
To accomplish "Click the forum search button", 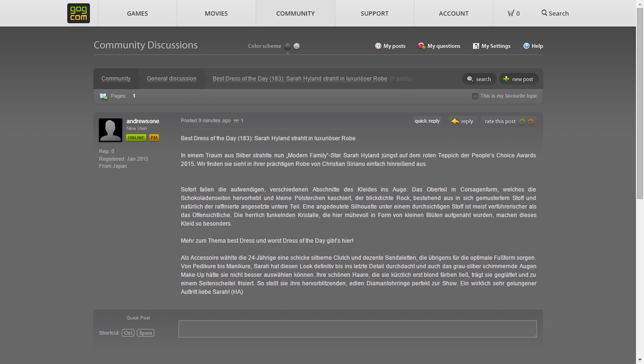I will point(479,79).
